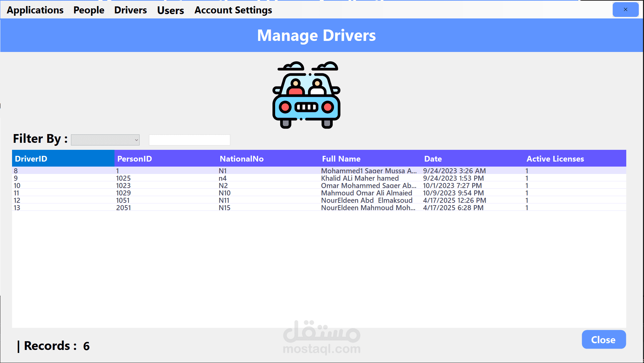Click the filter text input box
The width and height of the screenshot is (644, 363).
point(189,140)
